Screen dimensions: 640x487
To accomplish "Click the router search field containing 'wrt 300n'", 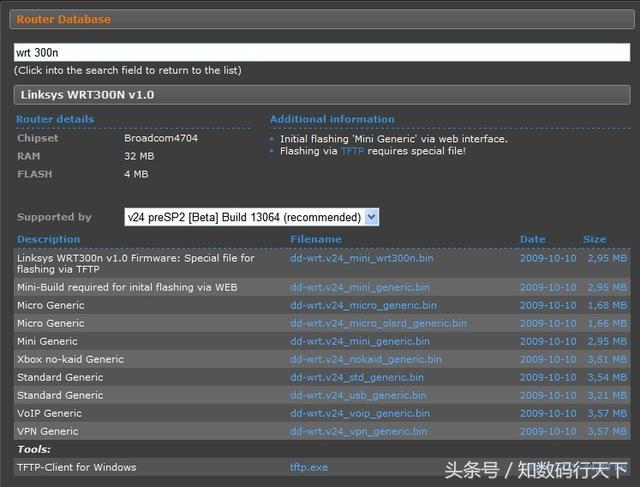I will coord(320,52).
